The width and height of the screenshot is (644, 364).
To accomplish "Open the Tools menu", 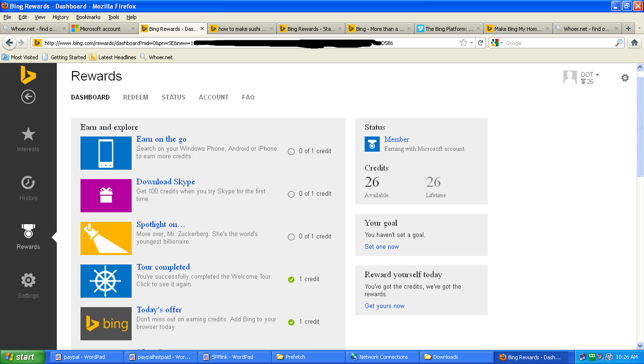I will (114, 17).
